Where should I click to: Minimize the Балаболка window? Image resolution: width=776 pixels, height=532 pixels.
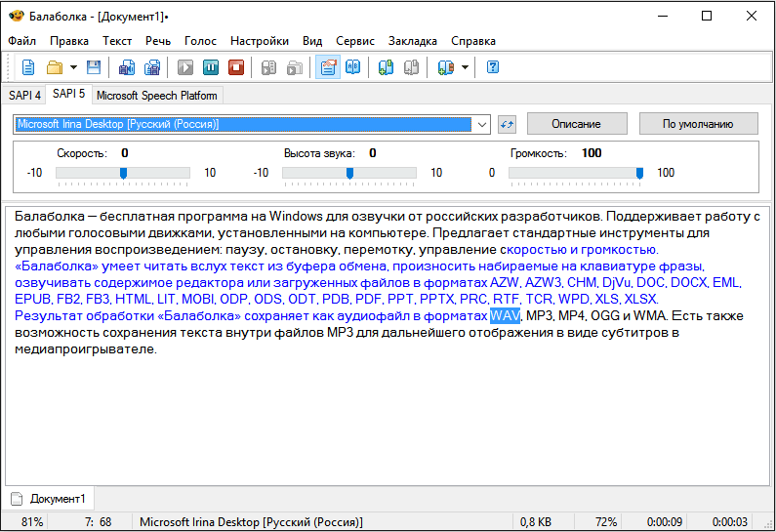(x=663, y=16)
